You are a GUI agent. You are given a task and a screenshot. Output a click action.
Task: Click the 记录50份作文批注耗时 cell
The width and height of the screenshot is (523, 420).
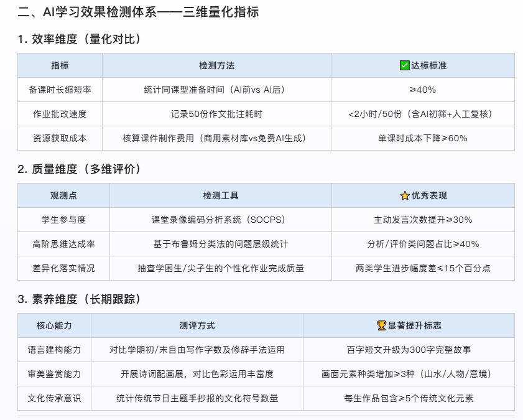pyautogui.click(x=216, y=114)
